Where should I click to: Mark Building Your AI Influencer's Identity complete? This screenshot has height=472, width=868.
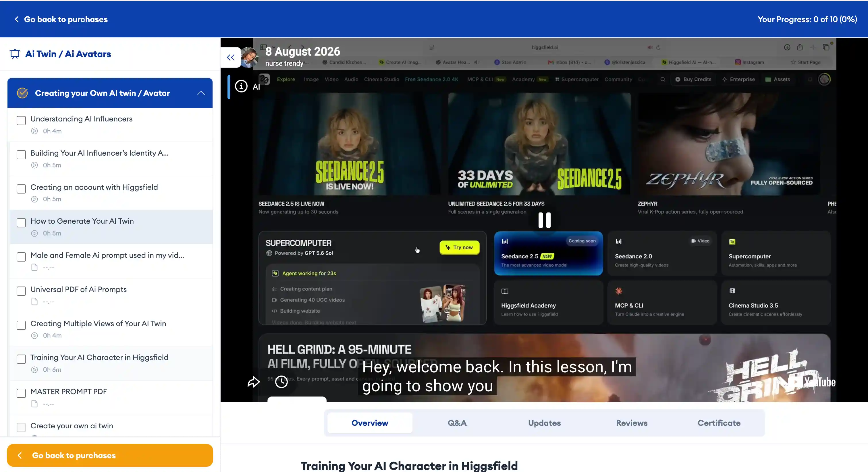[x=21, y=155]
